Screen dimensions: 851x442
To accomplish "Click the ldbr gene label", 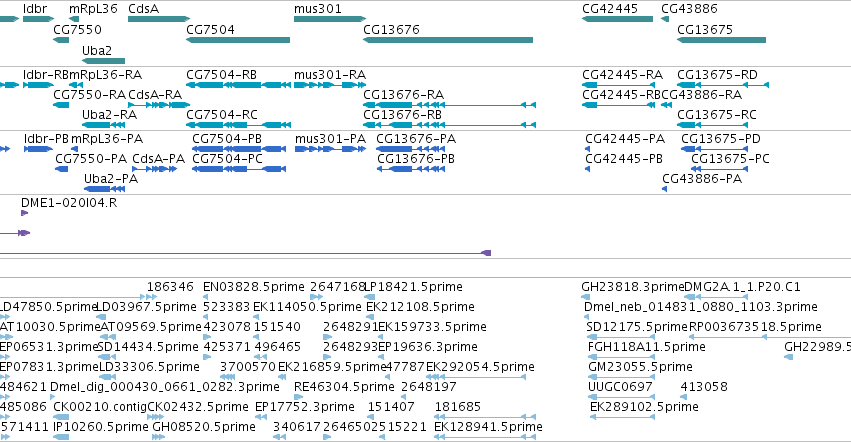I will tap(35, 9).
